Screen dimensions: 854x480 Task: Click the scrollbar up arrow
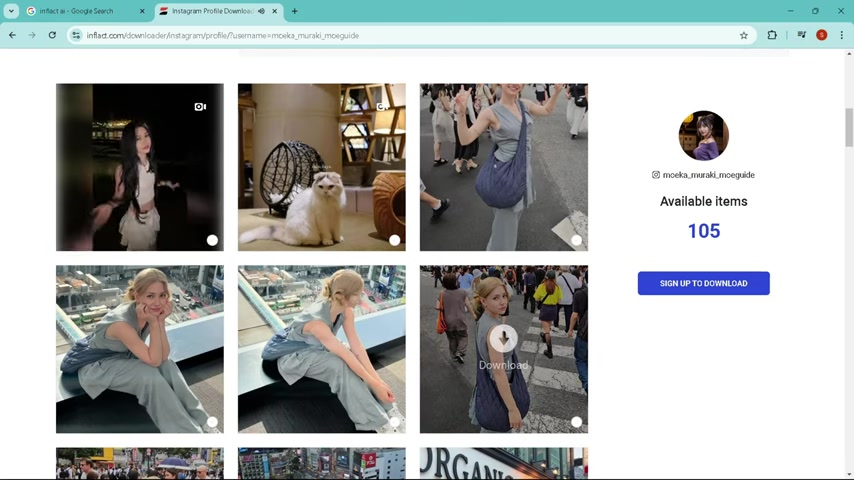click(849, 54)
